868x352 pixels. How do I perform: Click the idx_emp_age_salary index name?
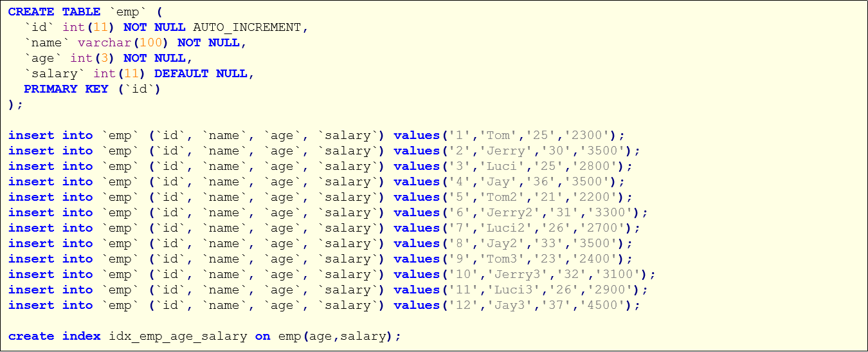tap(178, 336)
